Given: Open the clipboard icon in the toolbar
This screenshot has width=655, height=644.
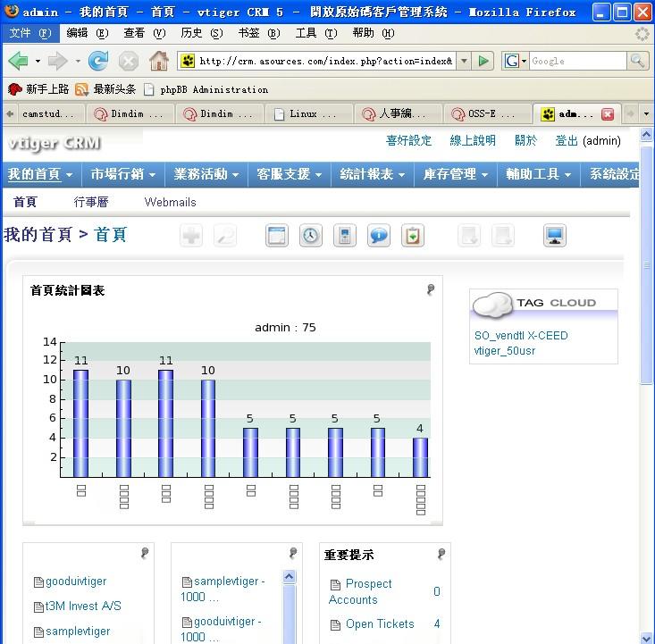Looking at the screenshot, I should [413, 236].
